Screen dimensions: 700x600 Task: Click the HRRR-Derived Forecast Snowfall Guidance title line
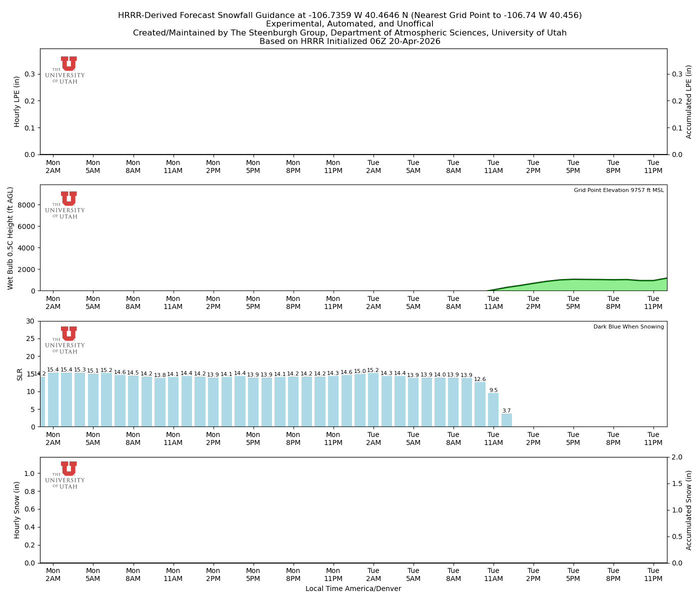[x=349, y=15]
